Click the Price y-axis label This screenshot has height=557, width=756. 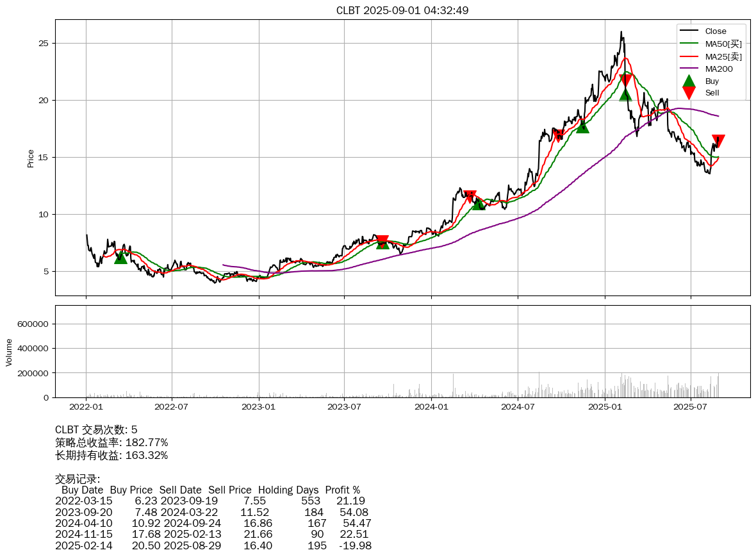point(31,158)
